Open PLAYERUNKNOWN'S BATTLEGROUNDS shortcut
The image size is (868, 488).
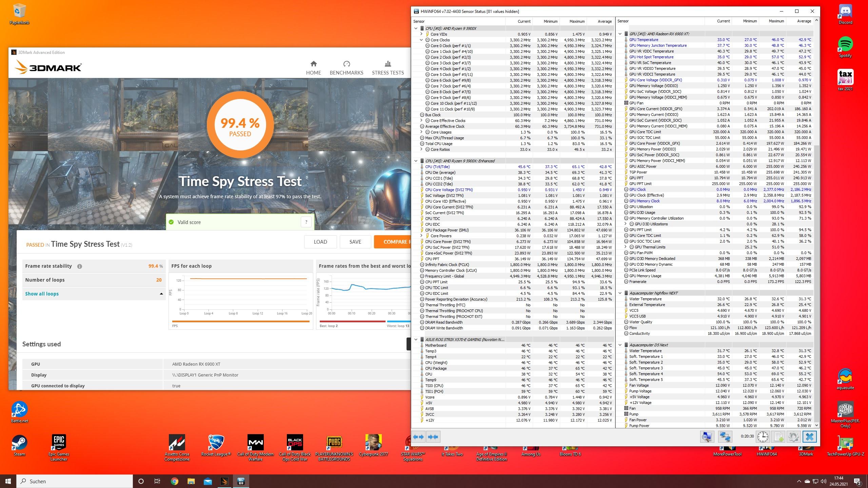(x=334, y=447)
